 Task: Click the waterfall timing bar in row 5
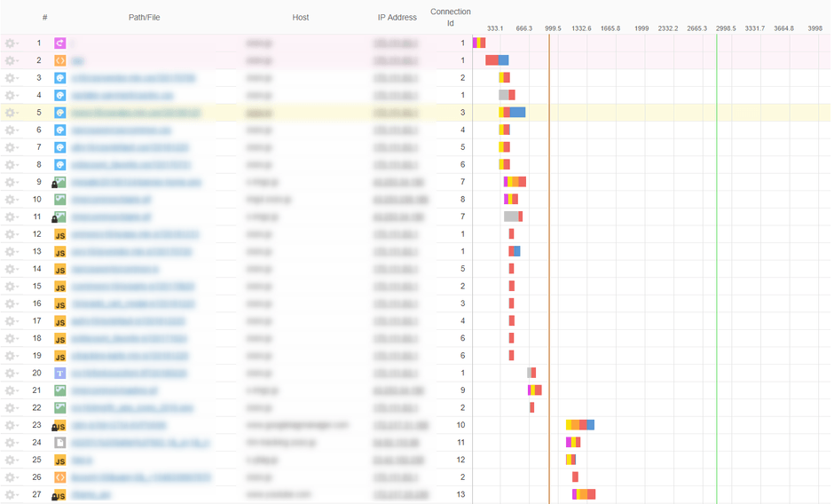coord(512,113)
